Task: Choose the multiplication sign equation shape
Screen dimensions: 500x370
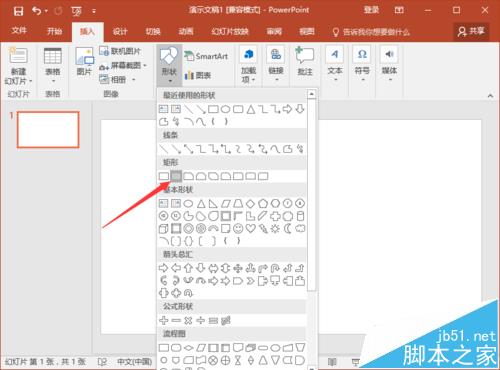Action: pos(188,321)
